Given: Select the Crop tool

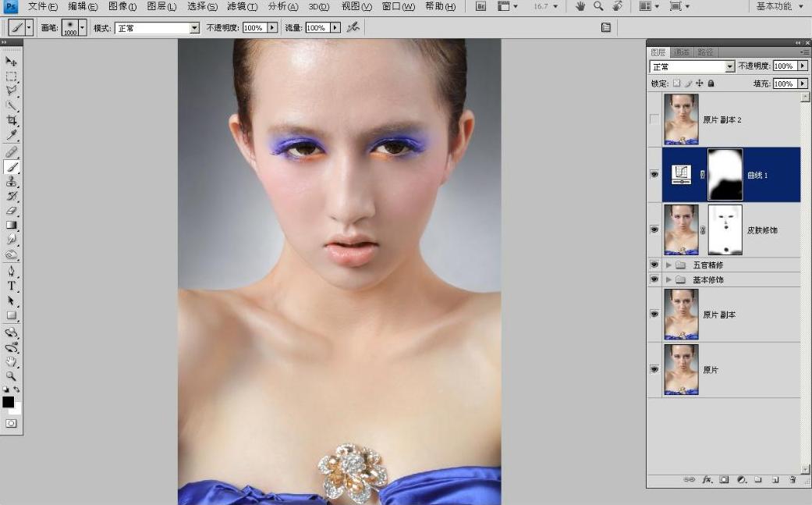Looking at the screenshot, I should (x=11, y=121).
